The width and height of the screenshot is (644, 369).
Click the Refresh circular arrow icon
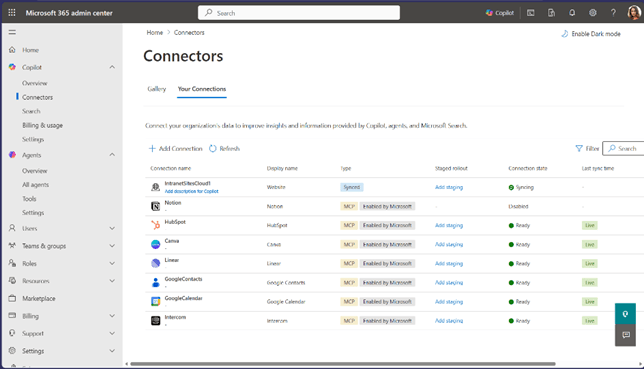click(212, 148)
